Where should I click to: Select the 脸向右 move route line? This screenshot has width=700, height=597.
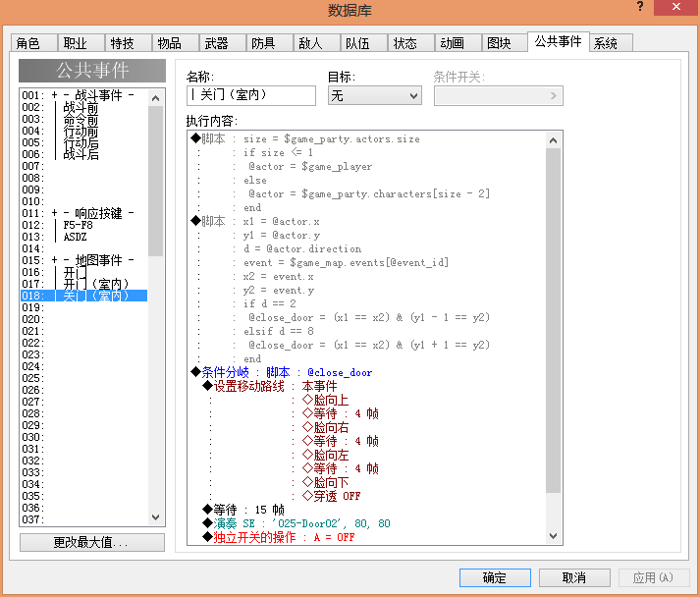367,427
